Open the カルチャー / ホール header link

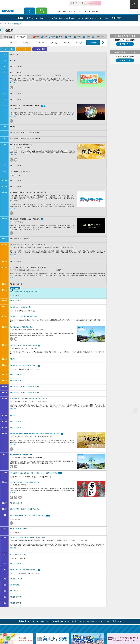[91, 11]
